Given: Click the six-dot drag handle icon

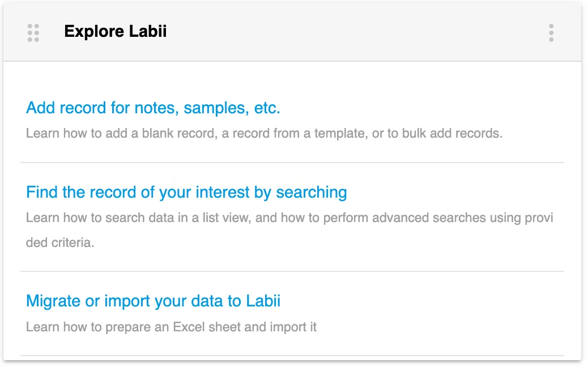Looking at the screenshot, I should click(x=33, y=33).
